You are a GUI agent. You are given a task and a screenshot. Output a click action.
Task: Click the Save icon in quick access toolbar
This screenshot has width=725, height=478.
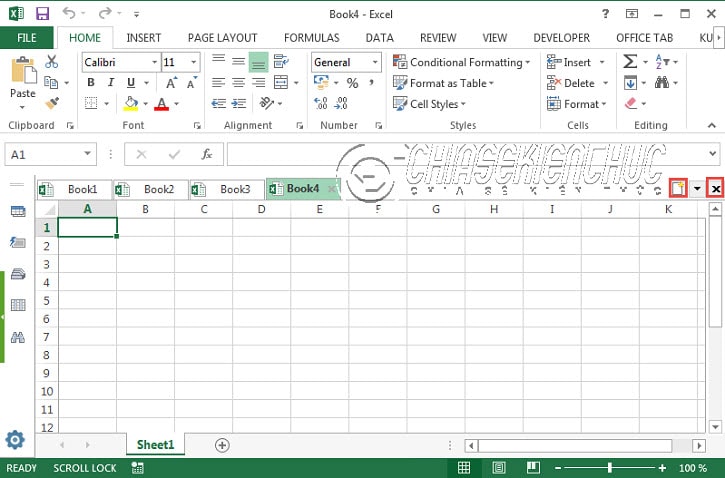(x=43, y=13)
